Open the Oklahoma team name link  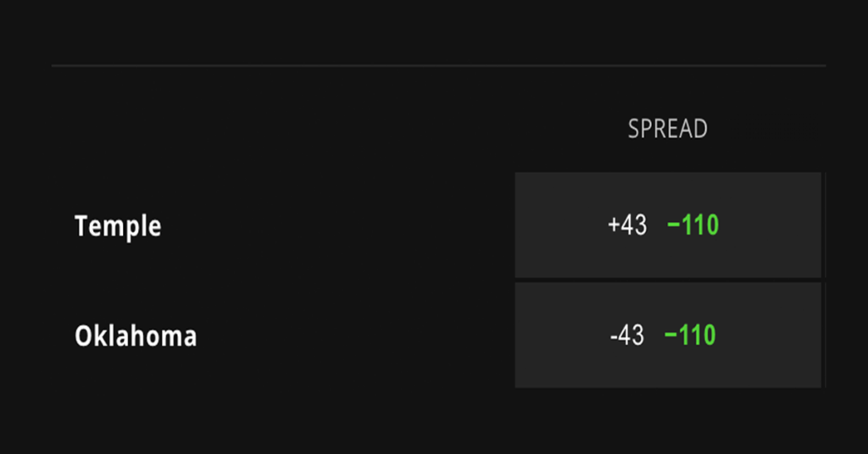(x=136, y=336)
